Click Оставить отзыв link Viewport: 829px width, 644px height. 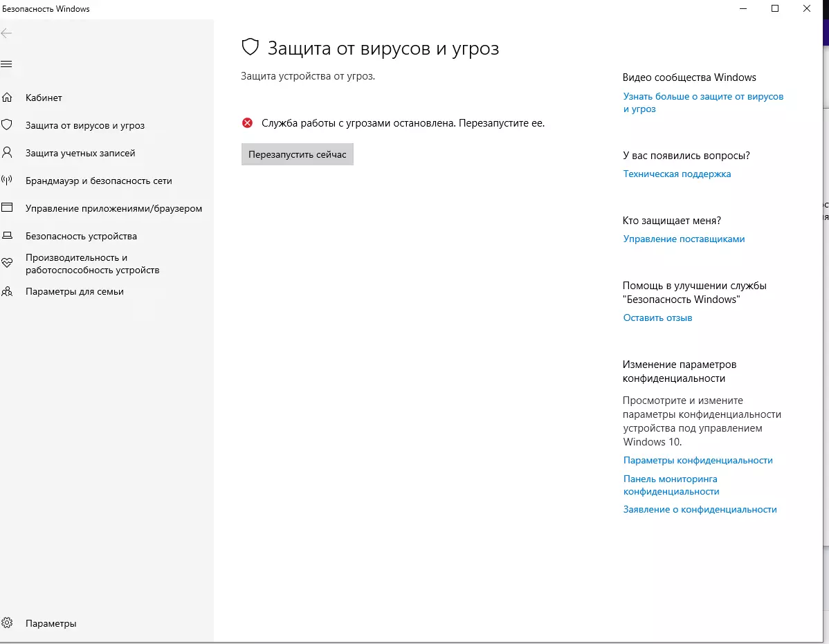(x=657, y=318)
